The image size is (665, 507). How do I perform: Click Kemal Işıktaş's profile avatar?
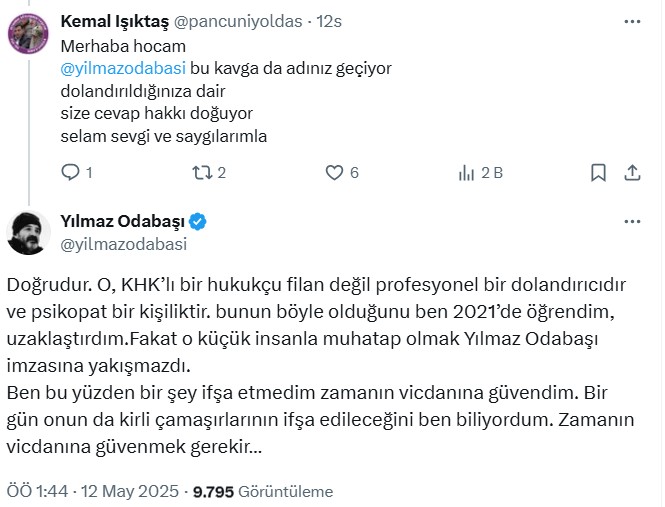tap(29, 32)
